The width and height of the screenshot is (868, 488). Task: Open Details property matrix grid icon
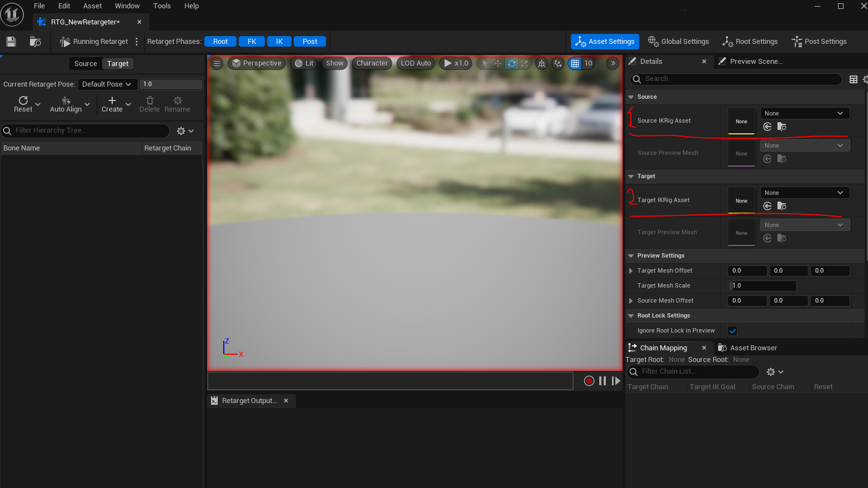pos(854,79)
